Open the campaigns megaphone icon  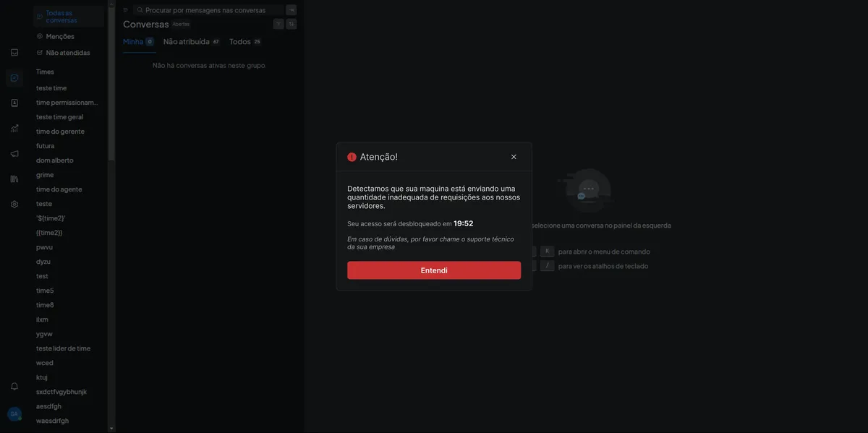(x=14, y=153)
